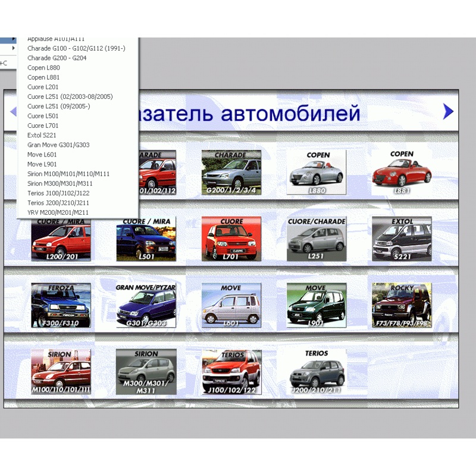
Task: Open red Charade 01/102/112 thumbnail
Action: tap(158, 173)
